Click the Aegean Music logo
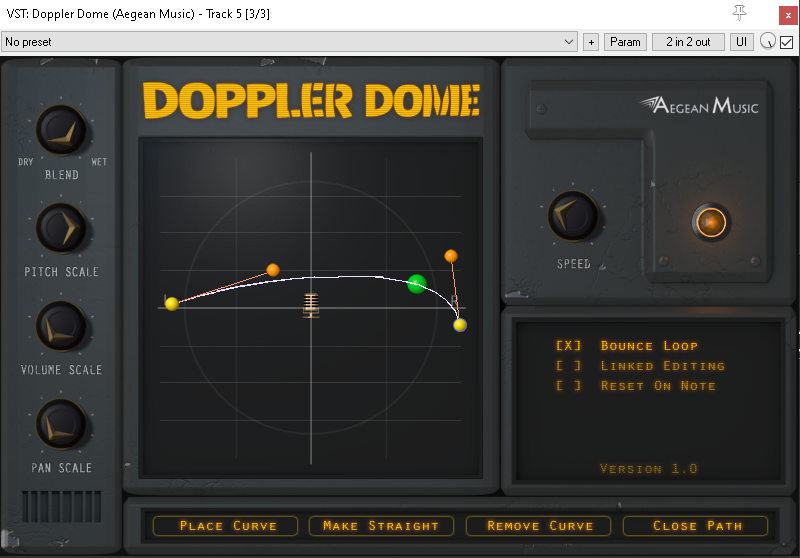800x558 pixels. 698,105
